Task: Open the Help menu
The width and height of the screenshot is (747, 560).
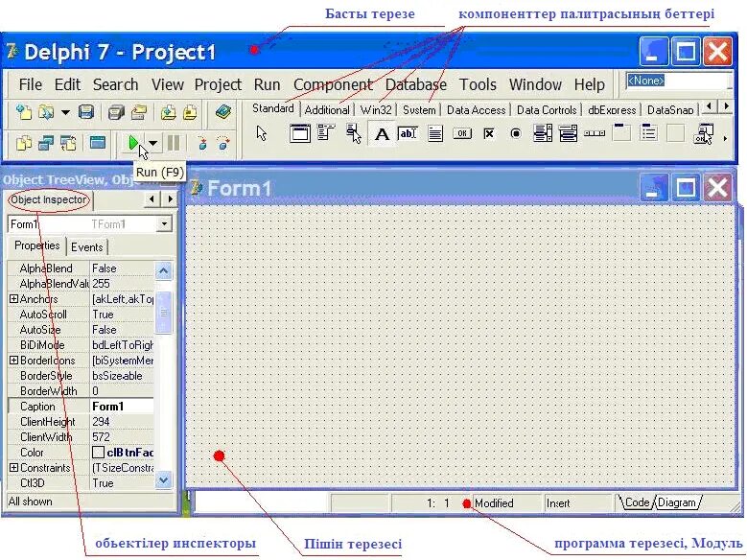Action: coord(590,84)
